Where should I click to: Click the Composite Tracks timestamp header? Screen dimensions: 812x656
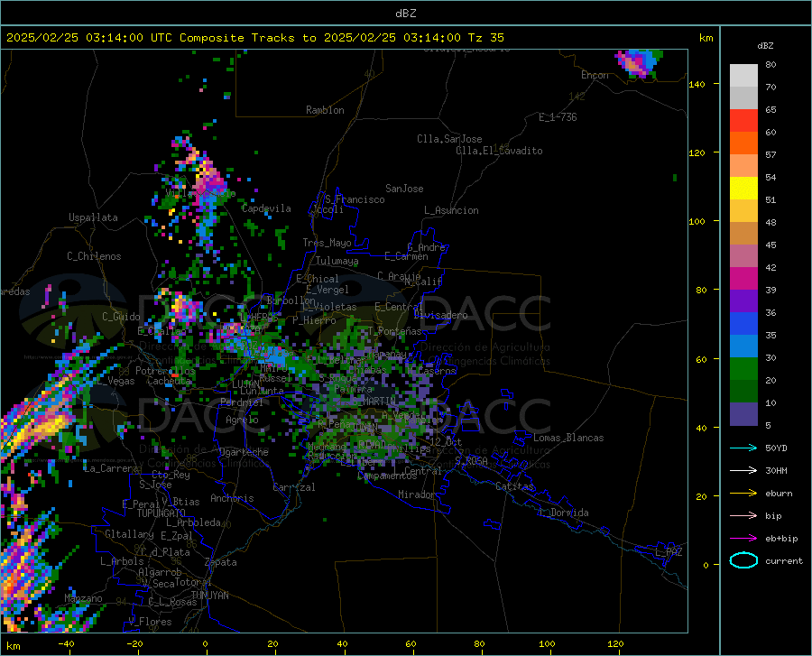coord(255,38)
